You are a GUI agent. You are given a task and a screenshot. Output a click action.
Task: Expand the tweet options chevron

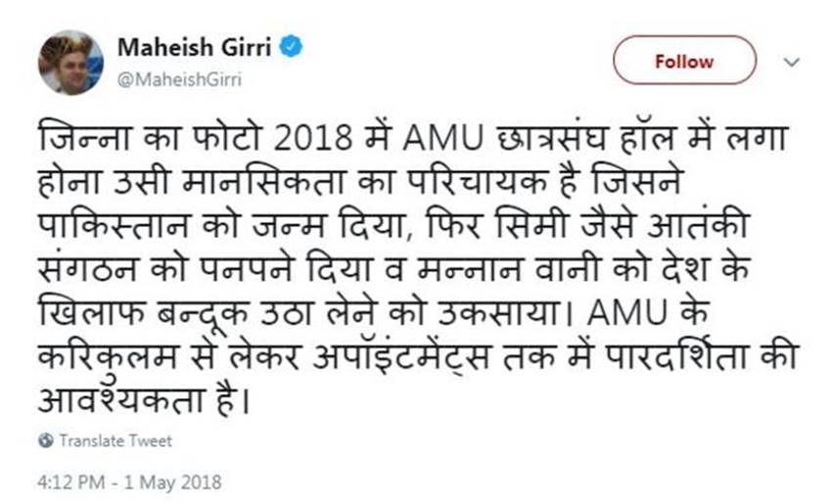pos(792,61)
